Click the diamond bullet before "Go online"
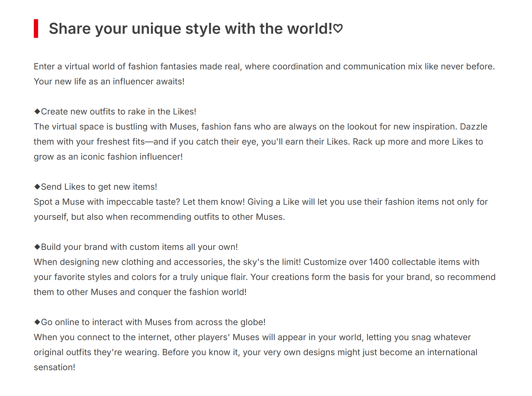532x396 pixels. point(37,322)
